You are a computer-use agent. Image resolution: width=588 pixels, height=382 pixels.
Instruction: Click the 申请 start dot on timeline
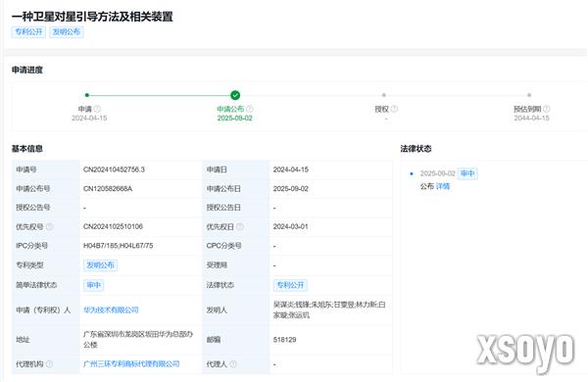[x=87, y=95]
